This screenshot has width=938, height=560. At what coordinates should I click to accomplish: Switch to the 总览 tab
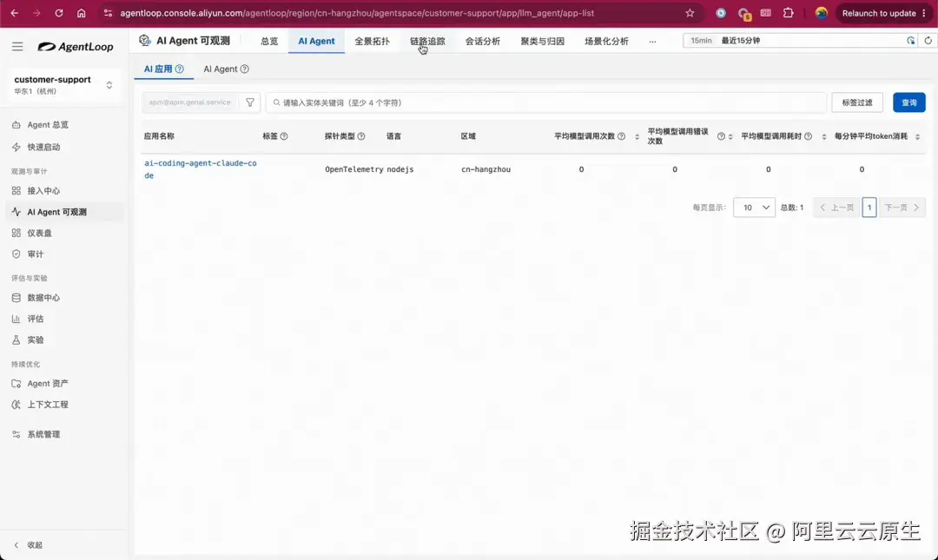269,41
